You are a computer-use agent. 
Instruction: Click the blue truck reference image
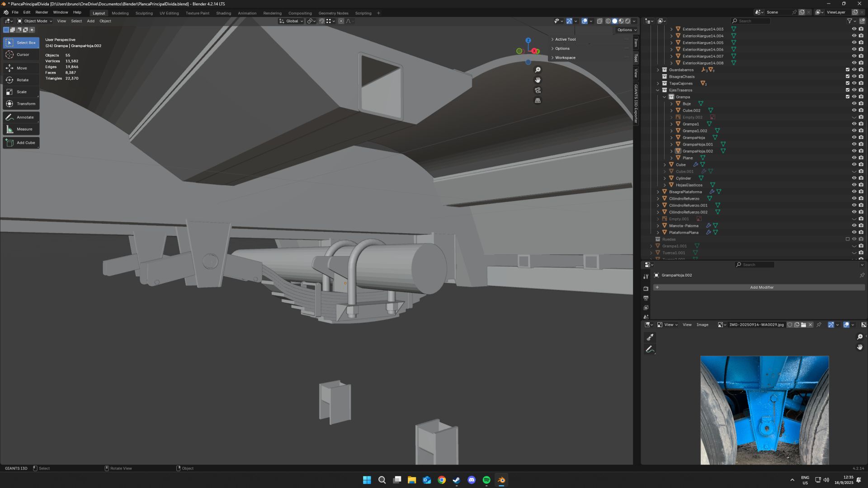pos(764,410)
